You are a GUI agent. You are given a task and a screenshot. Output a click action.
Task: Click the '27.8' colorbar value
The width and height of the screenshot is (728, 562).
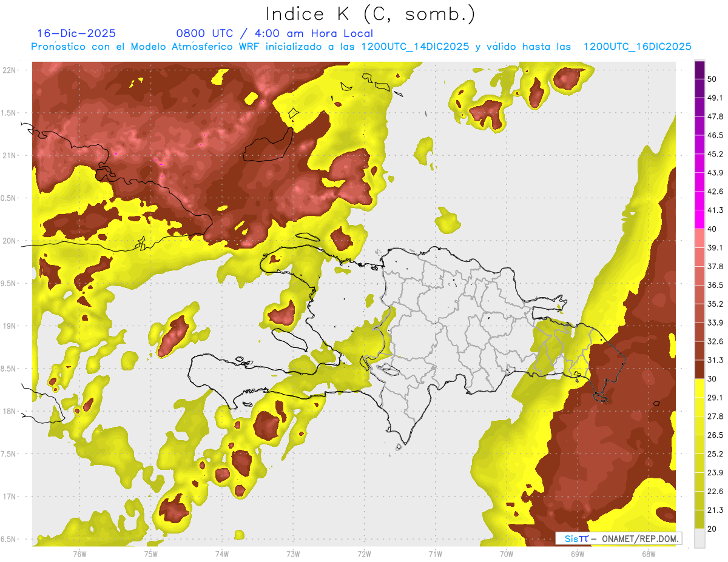coord(715,416)
